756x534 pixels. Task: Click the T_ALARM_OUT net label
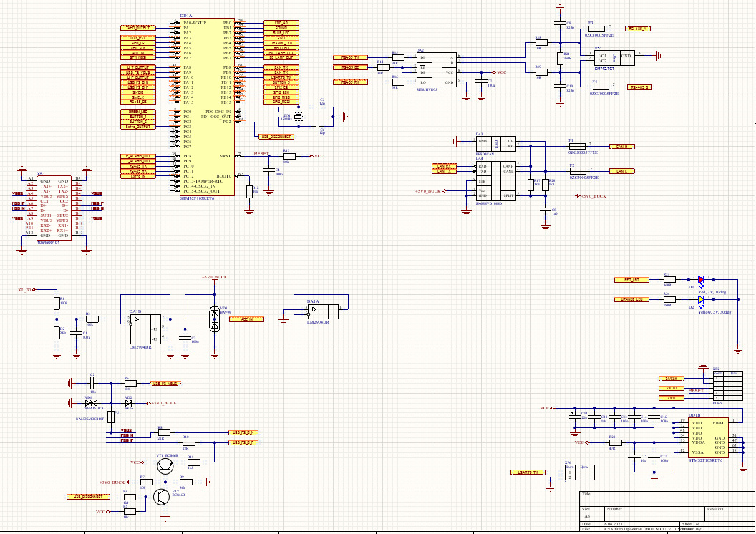click(x=138, y=161)
